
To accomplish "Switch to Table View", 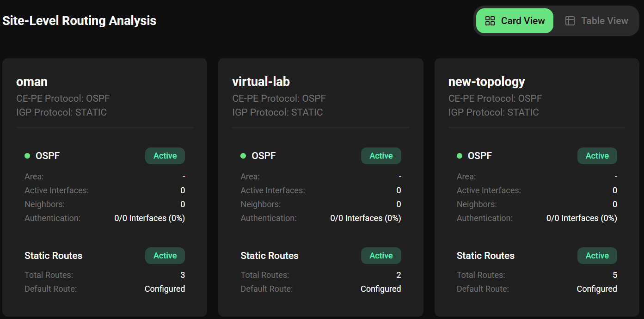I will tap(596, 21).
